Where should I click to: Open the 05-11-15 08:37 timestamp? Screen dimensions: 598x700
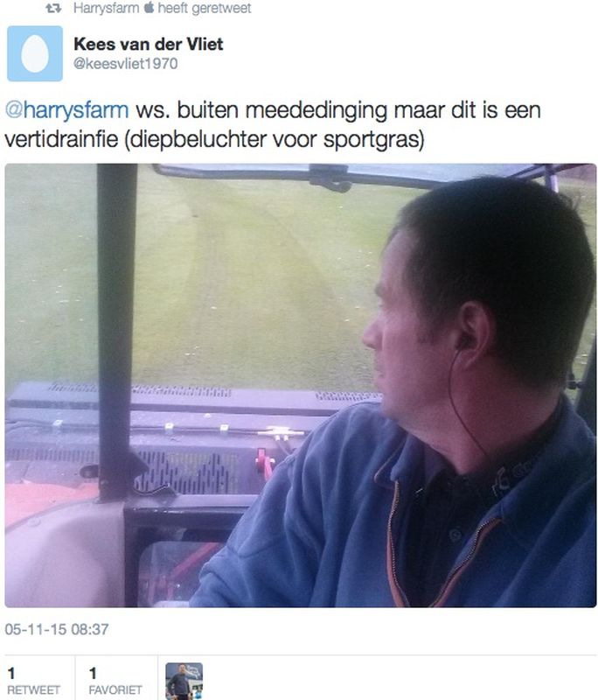[57, 629]
